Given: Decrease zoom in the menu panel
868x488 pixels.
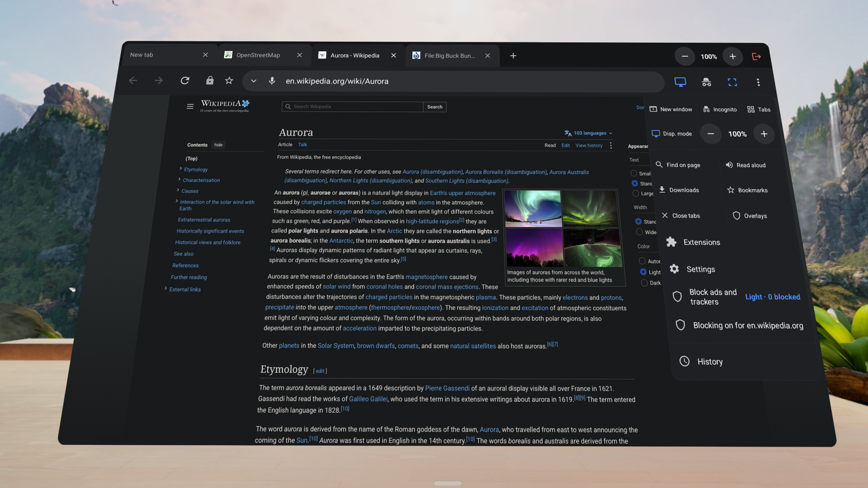Looking at the screenshot, I should pos(711,134).
